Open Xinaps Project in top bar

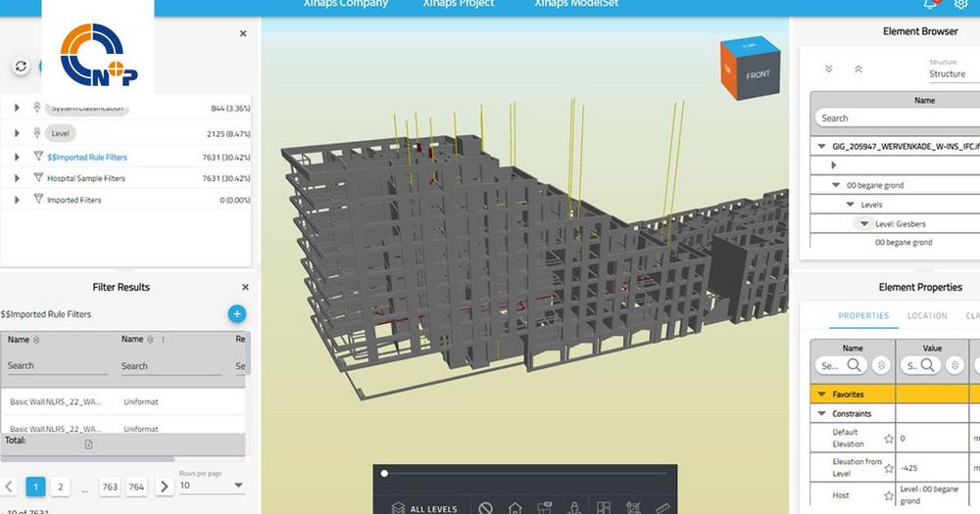tap(458, 4)
